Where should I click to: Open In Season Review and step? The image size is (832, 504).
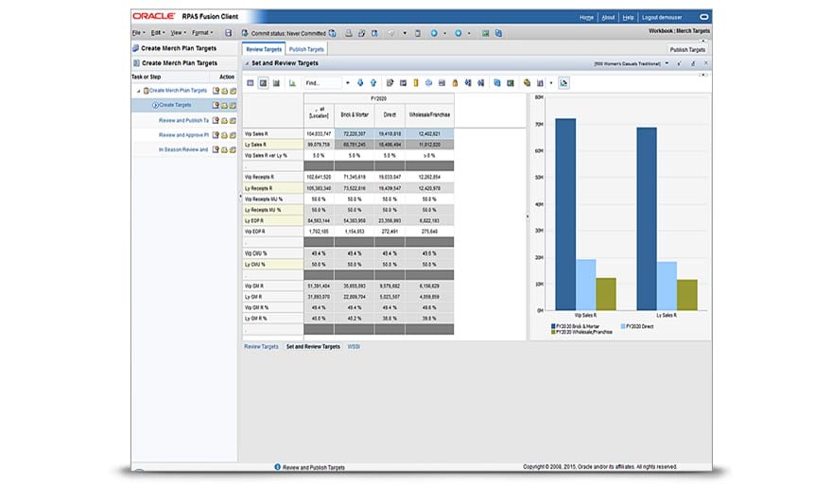[x=183, y=149]
